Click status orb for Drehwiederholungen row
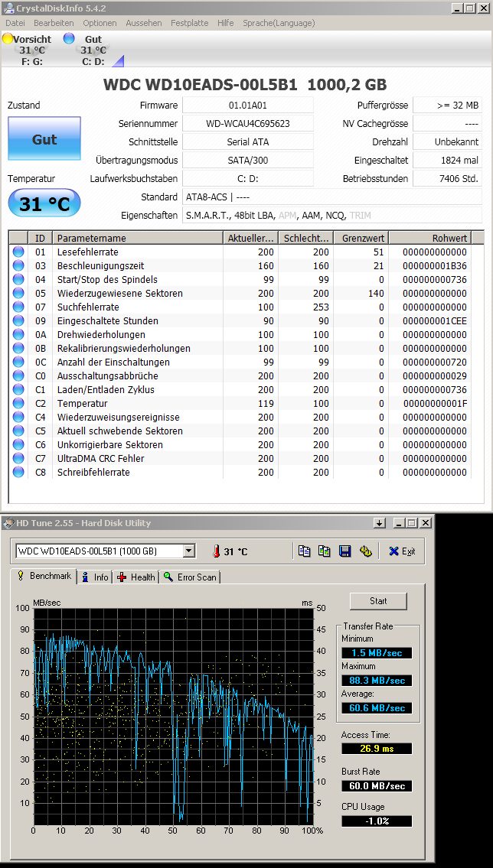The height and width of the screenshot is (868, 493). pos(18,334)
